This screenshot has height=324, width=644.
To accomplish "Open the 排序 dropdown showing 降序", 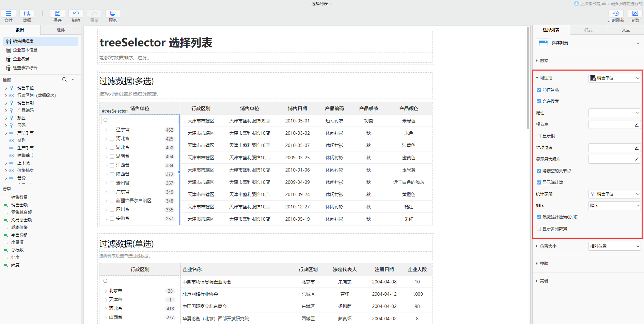I will [x=614, y=206].
